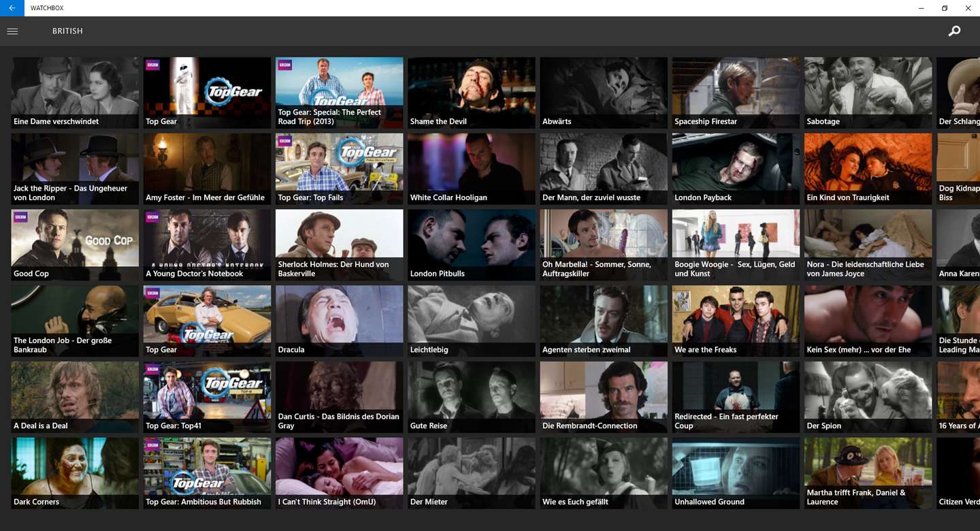The width and height of the screenshot is (980, 531).
Task: Select A Young Doctor's Notebook
Action: tap(207, 245)
